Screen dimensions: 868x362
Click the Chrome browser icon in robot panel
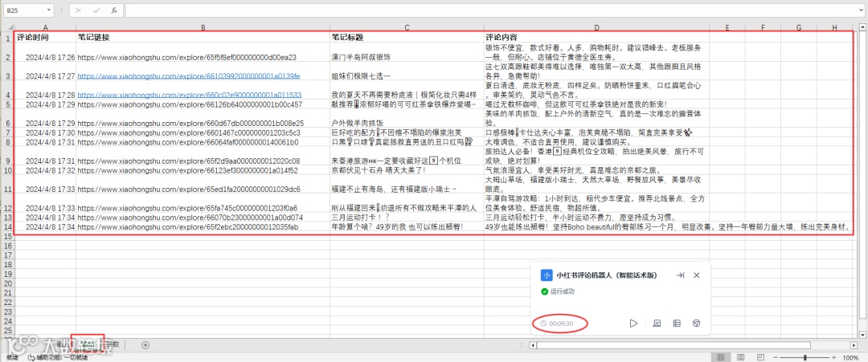[x=697, y=323]
